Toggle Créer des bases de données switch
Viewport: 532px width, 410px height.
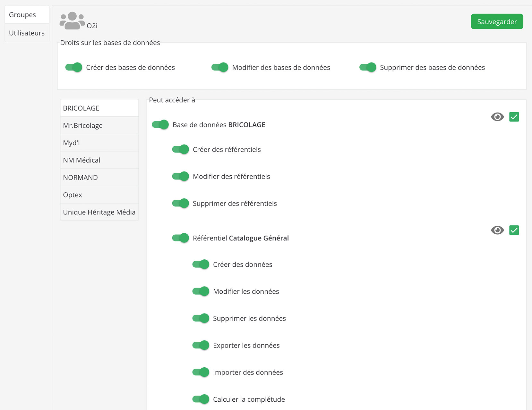click(74, 67)
